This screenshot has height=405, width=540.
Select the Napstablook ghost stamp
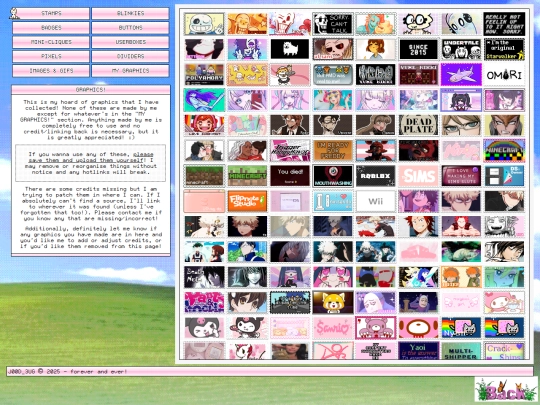(461, 24)
